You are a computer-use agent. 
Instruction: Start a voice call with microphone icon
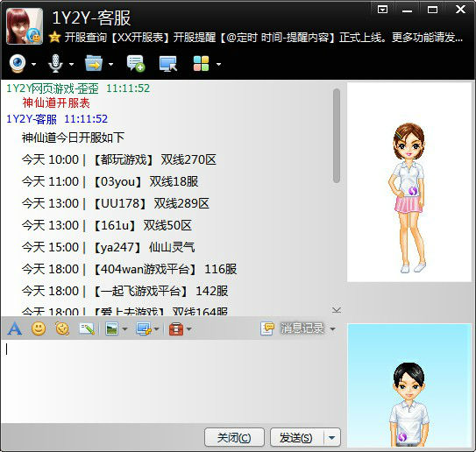55,64
